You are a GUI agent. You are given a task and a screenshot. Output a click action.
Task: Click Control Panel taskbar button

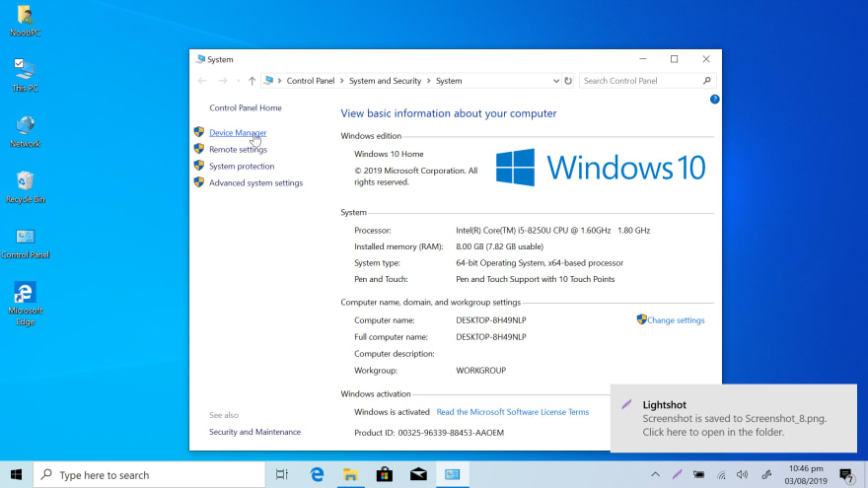[x=453, y=475]
